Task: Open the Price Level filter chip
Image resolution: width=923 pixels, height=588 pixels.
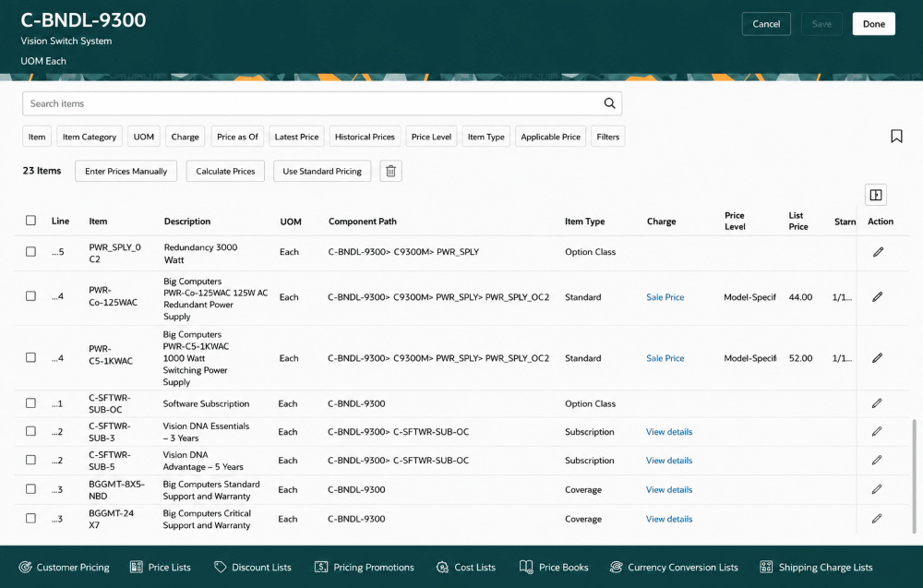Action: [x=431, y=137]
